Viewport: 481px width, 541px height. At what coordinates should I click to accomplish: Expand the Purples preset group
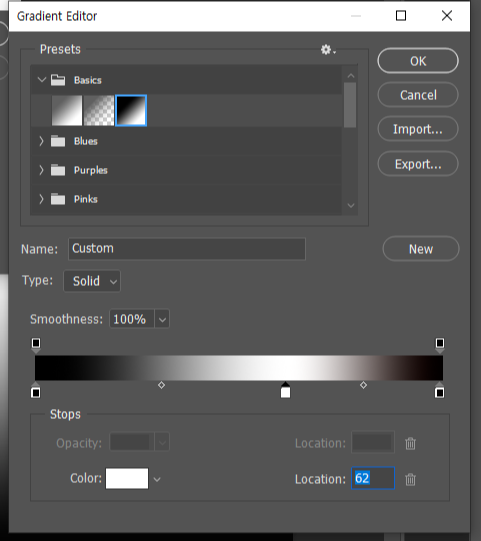tap(41, 170)
